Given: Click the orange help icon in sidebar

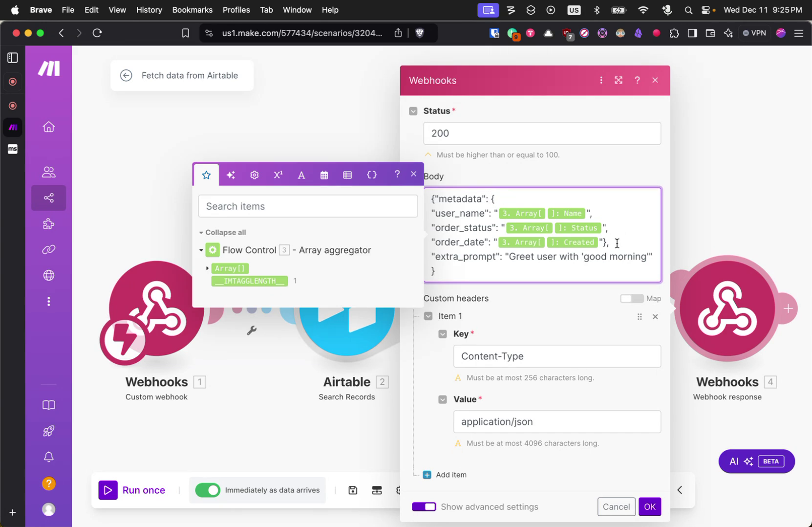Looking at the screenshot, I should [48, 483].
